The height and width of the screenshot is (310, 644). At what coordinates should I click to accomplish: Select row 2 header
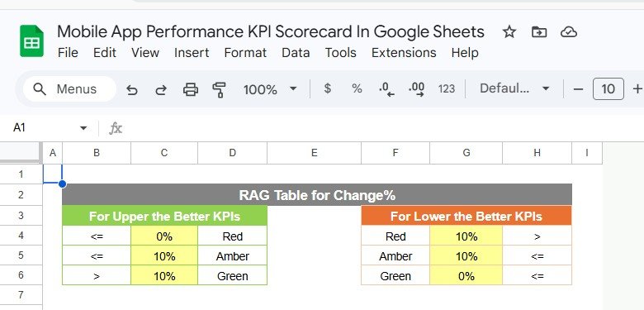tap(21, 194)
